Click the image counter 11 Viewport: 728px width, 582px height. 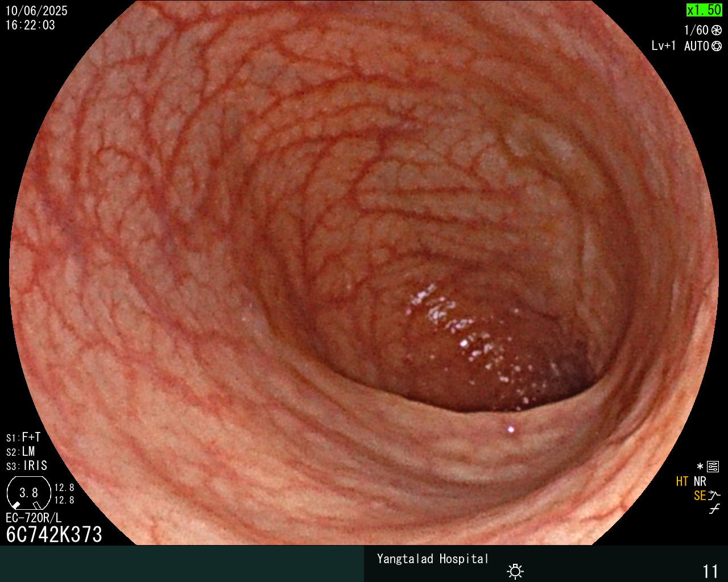(x=711, y=571)
